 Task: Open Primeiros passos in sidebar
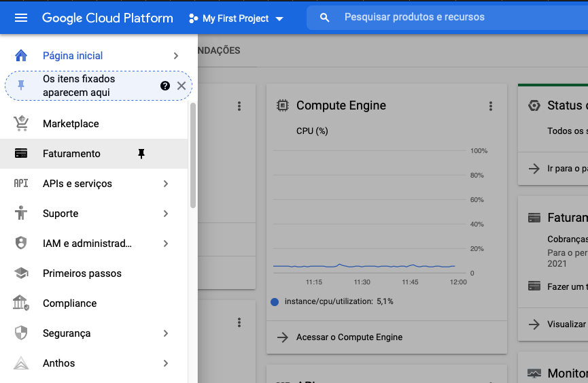click(x=94, y=273)
